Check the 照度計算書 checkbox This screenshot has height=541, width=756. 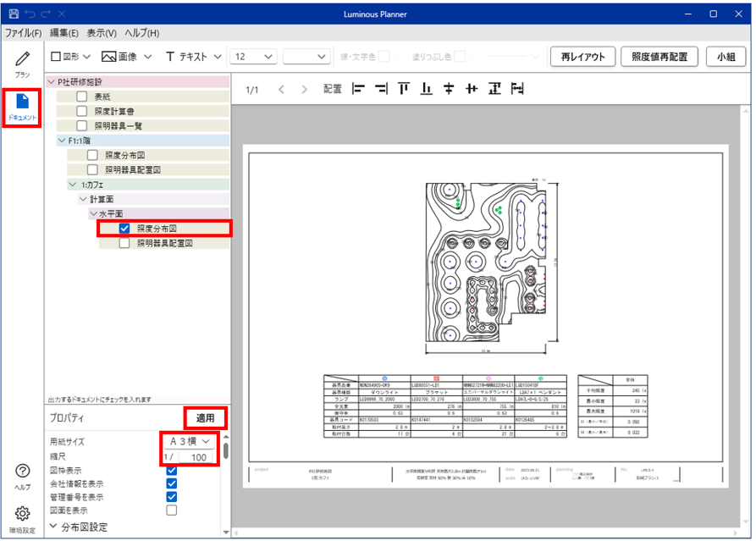(82, 111)
